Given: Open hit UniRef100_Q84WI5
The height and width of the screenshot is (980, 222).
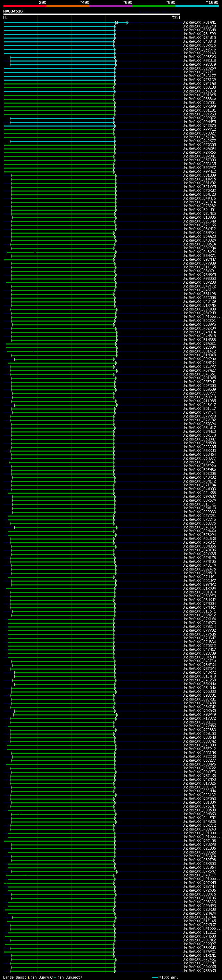Looking at the screenshot, I should (x=199, y=38).
